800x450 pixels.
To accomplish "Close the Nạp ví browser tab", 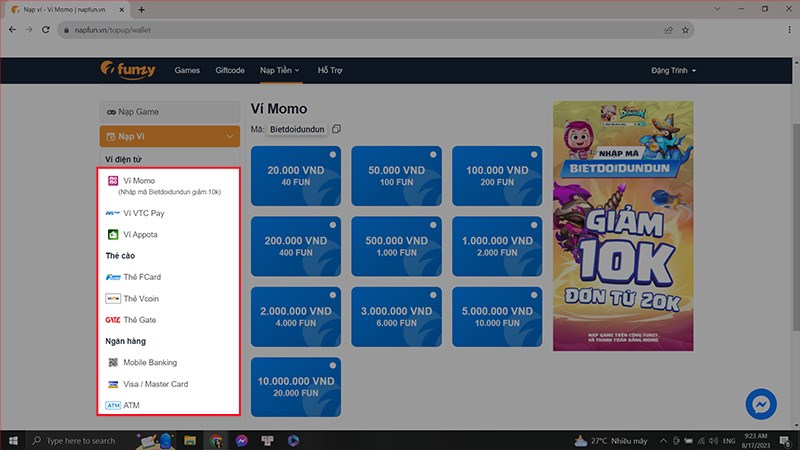I will tap(121, 9).
